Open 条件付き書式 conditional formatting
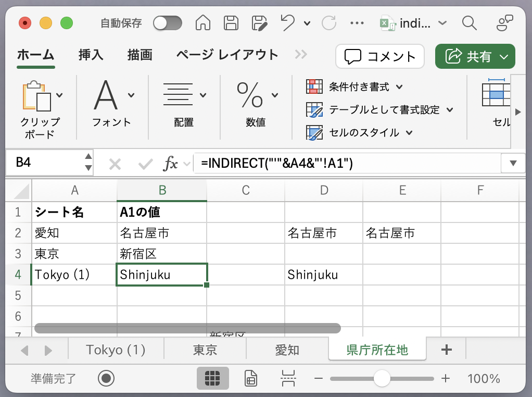The height and width of the screenshot is (397, 532). [354, 87]
